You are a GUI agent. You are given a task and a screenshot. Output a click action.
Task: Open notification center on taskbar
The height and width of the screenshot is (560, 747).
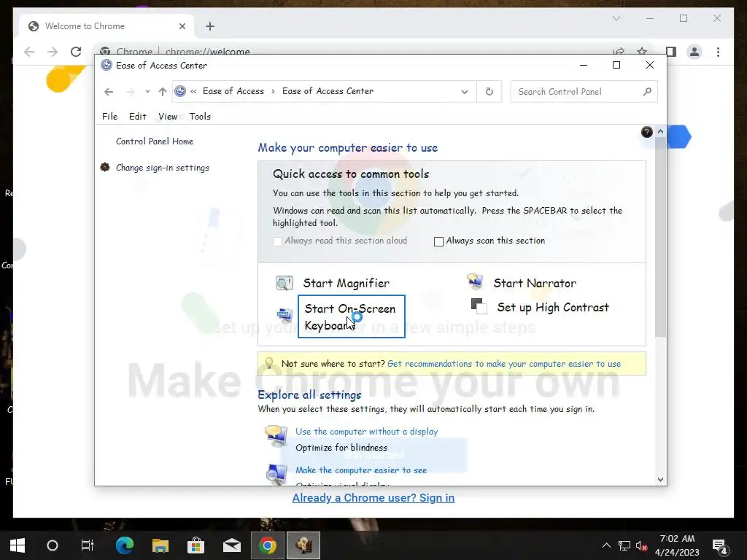pyautogui.click(x=720, y=545)
